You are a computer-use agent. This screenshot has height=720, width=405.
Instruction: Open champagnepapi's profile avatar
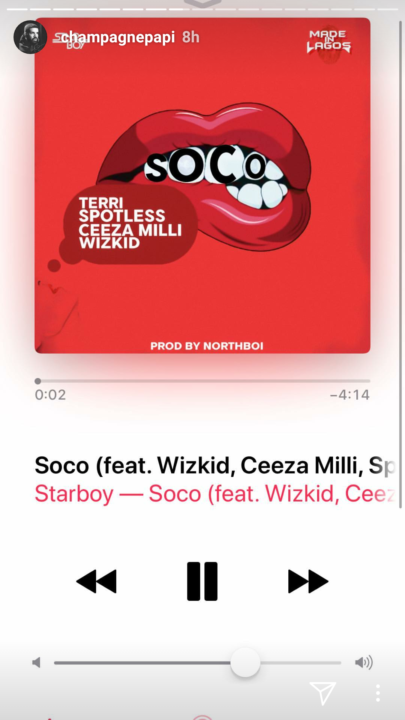pyautogui.click(x=30, y=37)
